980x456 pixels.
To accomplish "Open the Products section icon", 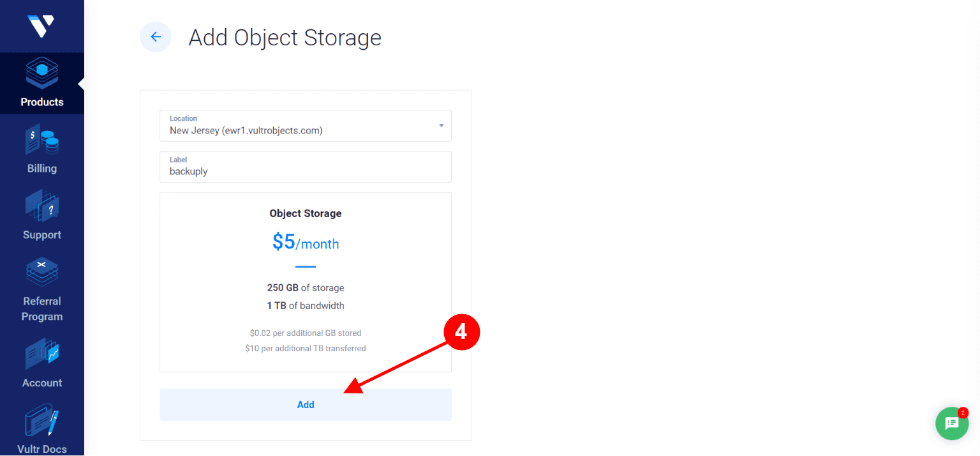I will (42, 73).
